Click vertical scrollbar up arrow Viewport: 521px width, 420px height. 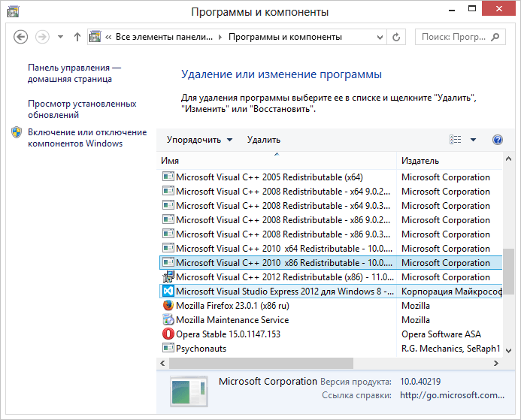[x=508, y=159]
